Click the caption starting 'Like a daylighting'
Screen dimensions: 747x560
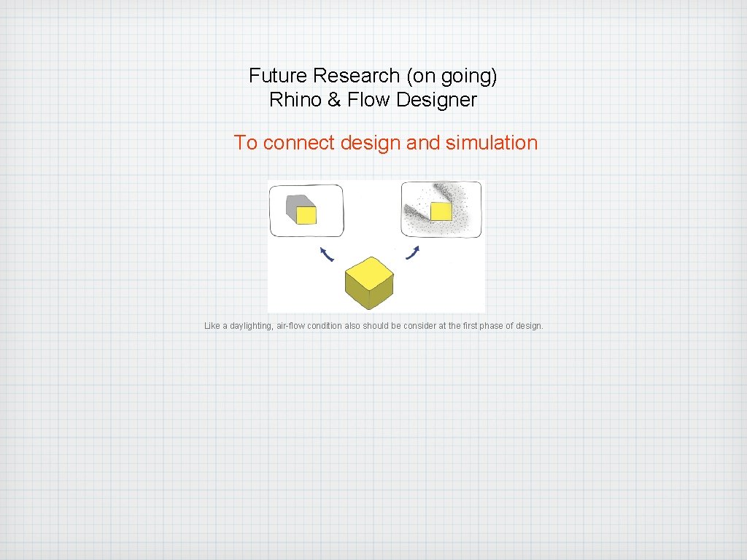point(373,326)
